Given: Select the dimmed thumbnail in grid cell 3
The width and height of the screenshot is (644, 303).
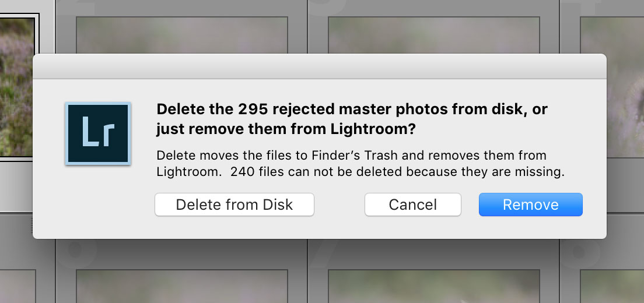Looking at the screenshot, I should pyautogui.click(x=434, y=36).
